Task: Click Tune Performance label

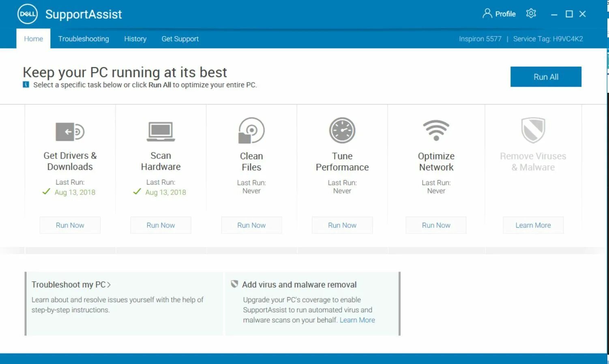Action: click(x=342, y=161)
